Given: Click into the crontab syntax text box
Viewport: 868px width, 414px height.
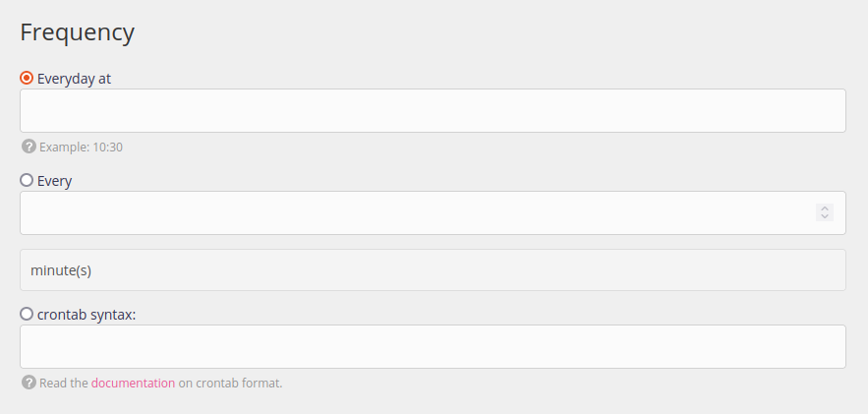Looking at the screenshot, I should click(x=433, y=346).
